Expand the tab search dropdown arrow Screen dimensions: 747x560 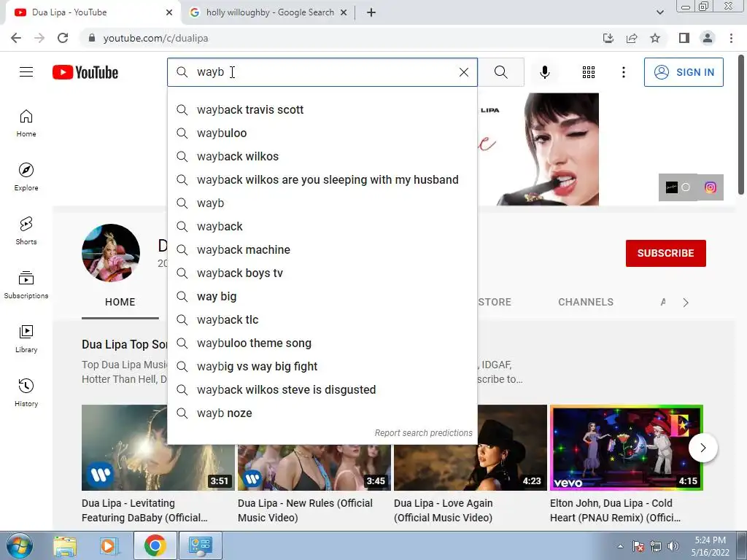point(659,12)
